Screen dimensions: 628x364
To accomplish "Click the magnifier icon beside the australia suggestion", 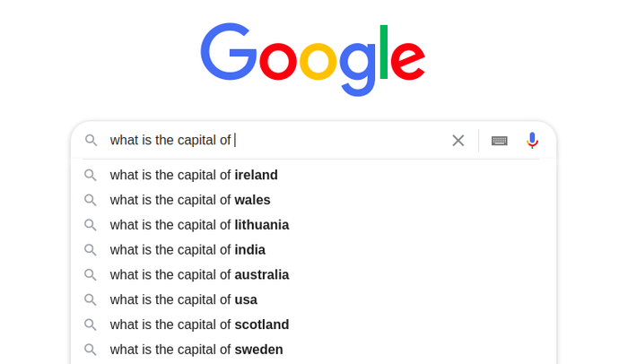I will pyautogui.click(x=90, y=274).
